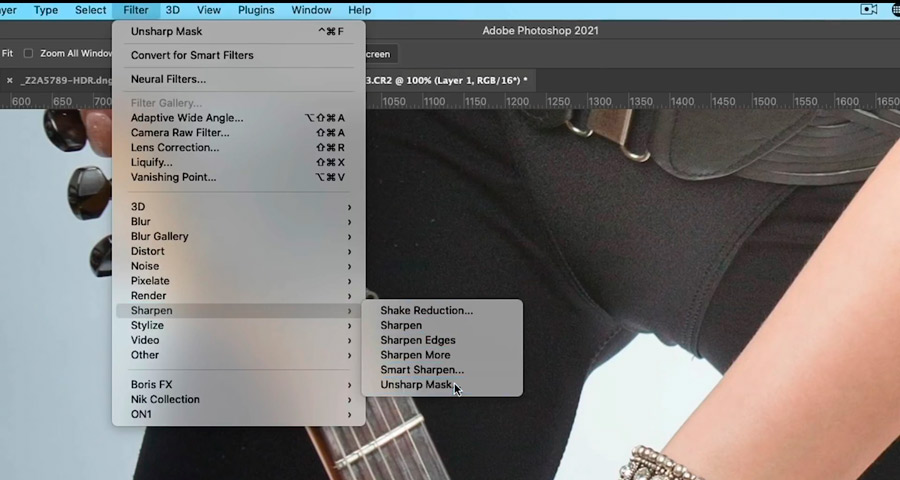900x480 pixels.
Task: Expand the ON1 plugin submenu
Action: click(238, 415)
